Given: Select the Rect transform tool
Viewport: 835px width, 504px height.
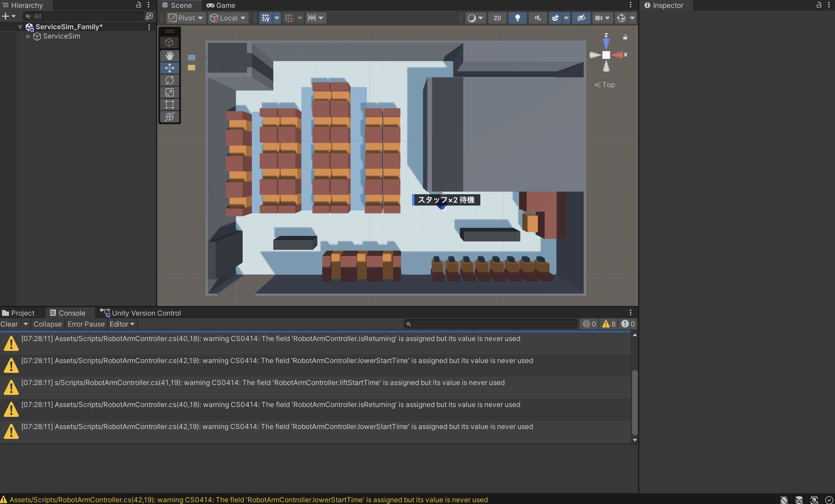Looking at the screenshot, I should point(169,105).
